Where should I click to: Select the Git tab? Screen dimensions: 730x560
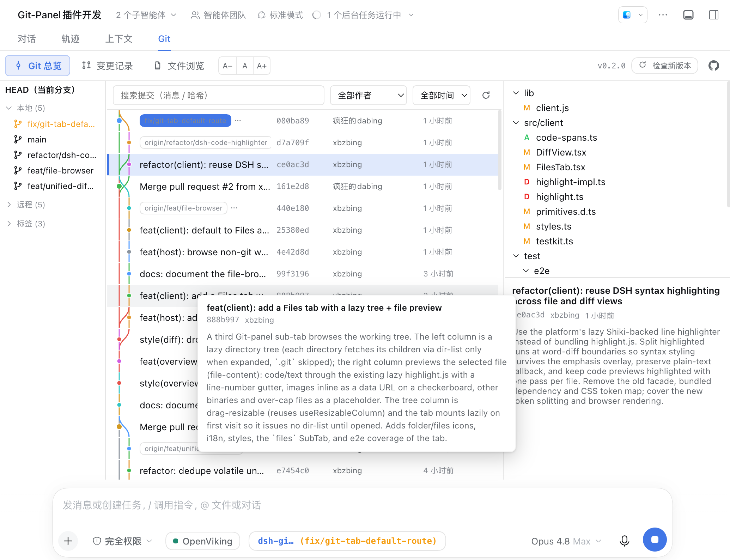(164, 39)
